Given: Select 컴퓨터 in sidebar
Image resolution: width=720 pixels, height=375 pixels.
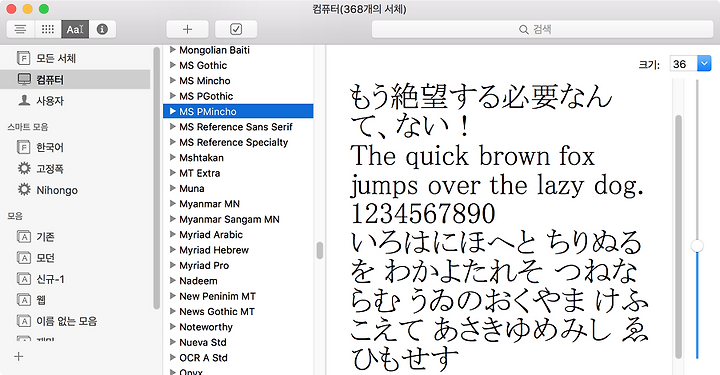Looking at the screenshot, I should (75, 79).
